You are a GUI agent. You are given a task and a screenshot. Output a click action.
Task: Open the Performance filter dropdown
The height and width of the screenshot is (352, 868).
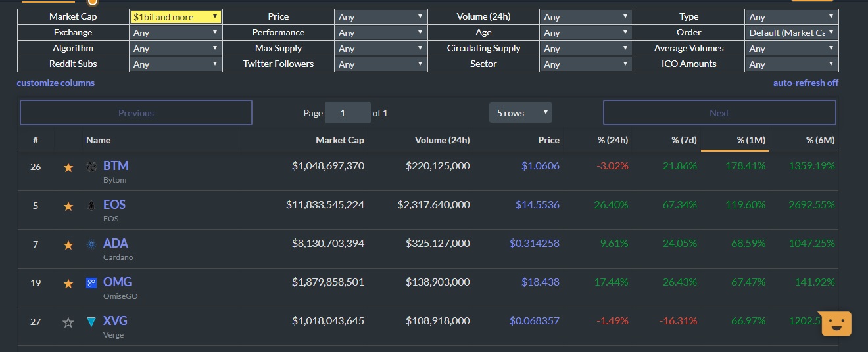tap(381, 33)
